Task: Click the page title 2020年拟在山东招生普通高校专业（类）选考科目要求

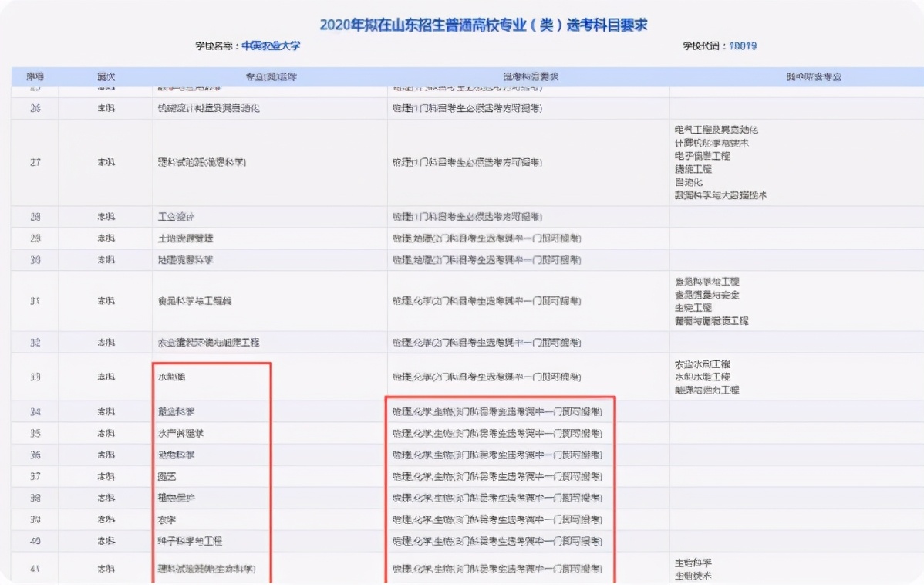Action: click(x=484, y=25)
